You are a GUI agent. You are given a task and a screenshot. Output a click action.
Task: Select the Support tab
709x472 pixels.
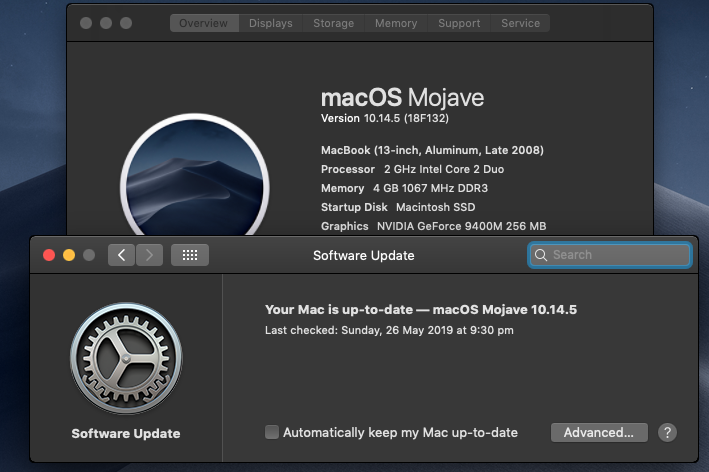459,23
